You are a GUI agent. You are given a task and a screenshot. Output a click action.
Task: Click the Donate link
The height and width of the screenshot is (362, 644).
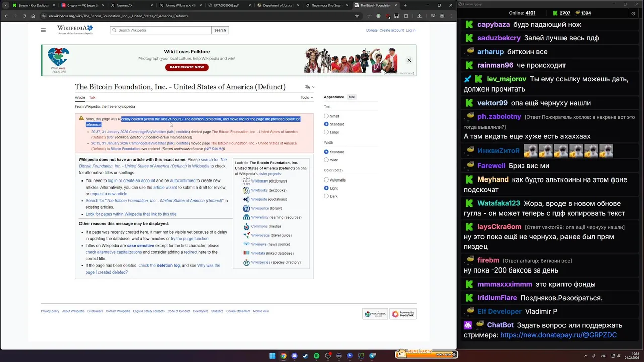coord(372,30)
